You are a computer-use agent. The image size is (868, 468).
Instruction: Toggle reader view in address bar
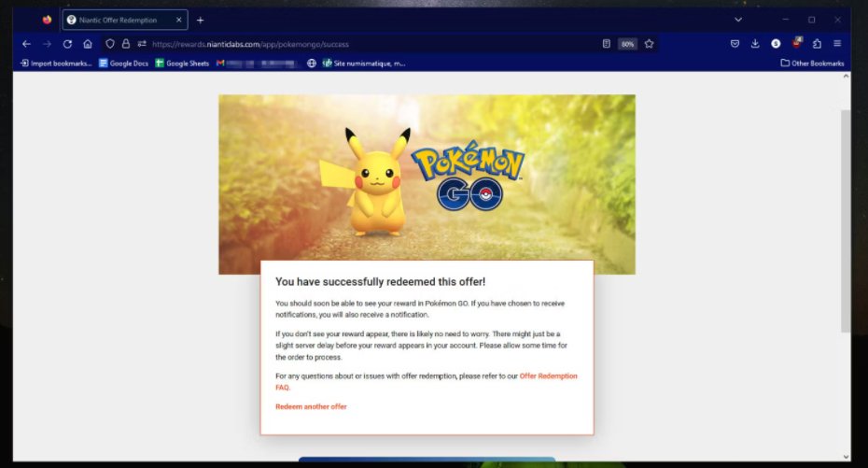[x=606, y=44]
